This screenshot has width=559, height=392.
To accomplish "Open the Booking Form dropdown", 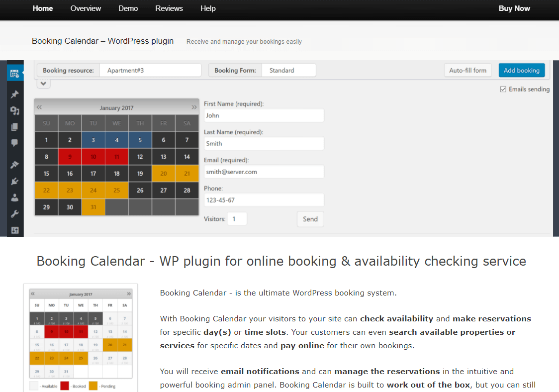I will [x=289, y=70].
